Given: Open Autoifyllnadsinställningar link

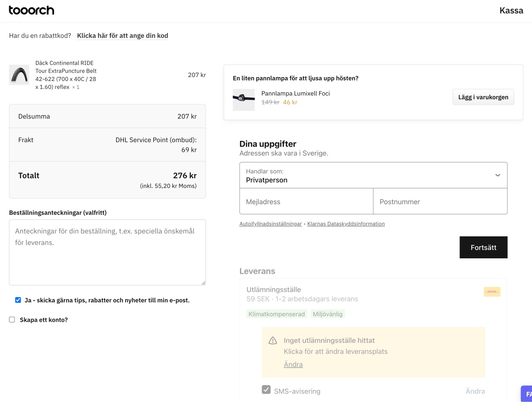Looking at the screenshot, I should click(270, 224).
